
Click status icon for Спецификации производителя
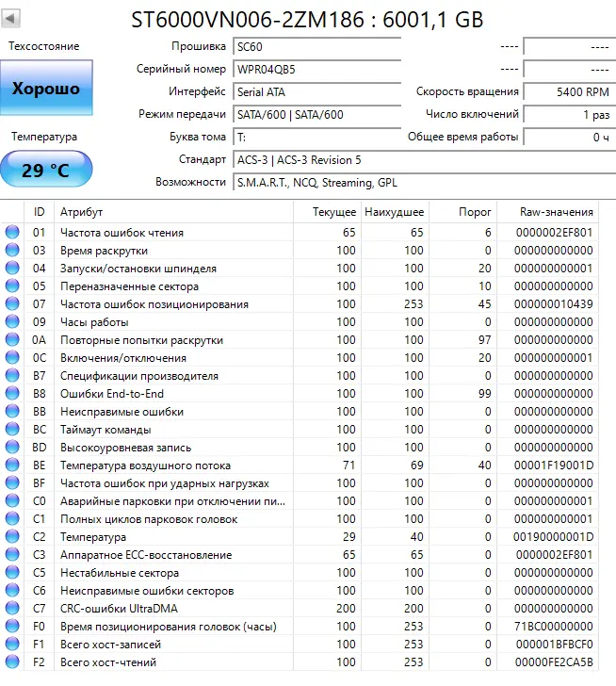click(x=12, y=375)
